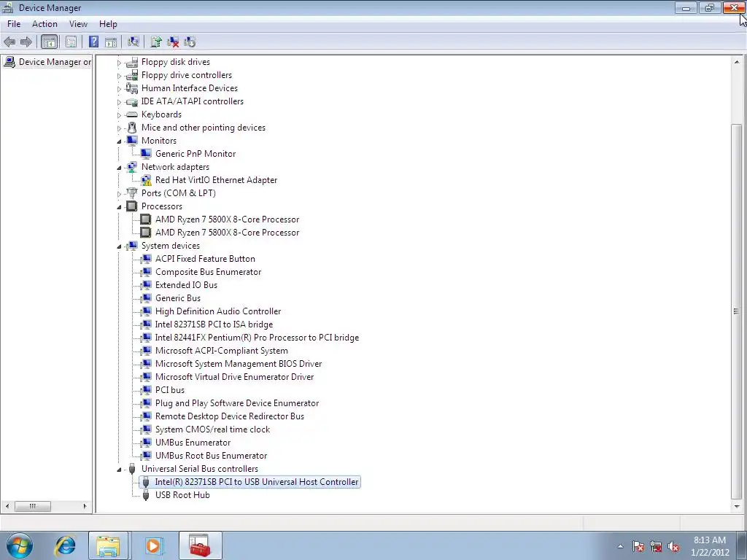Click the Forward arrow toolbar icon
This screenshot has height=560, width=747.
26,42
